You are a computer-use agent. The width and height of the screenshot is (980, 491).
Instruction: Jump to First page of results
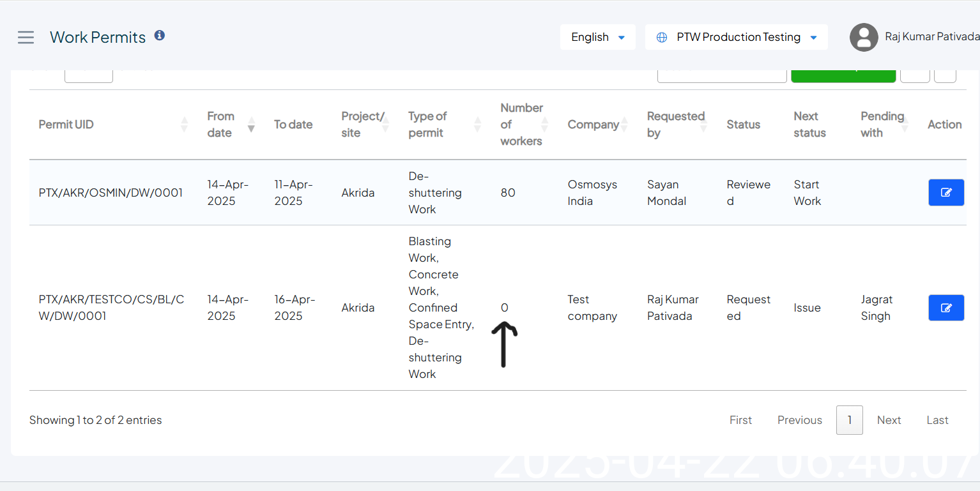pos(740,420)
